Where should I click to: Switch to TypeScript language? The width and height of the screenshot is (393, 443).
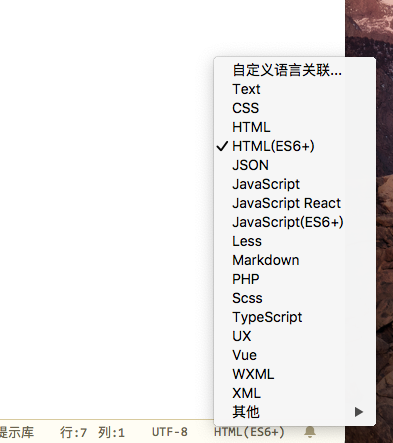tap(295, 317)
